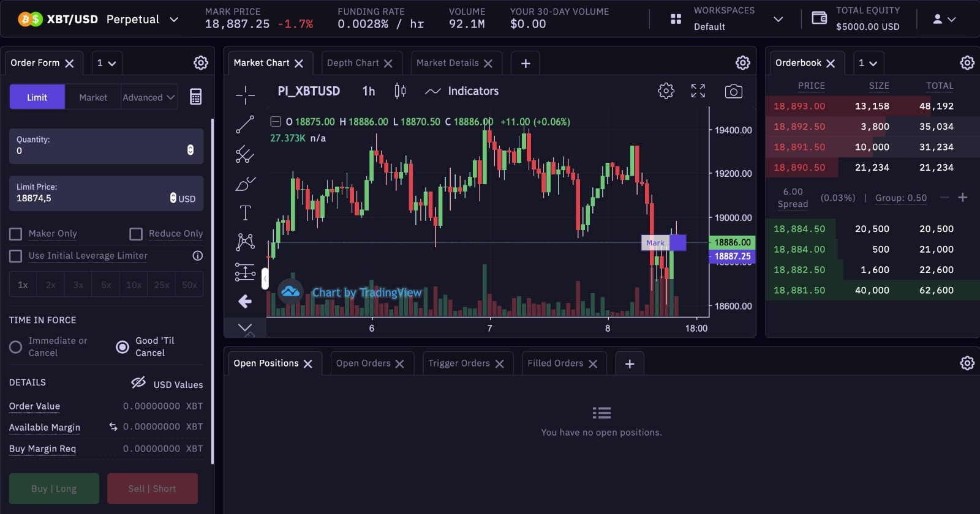Select Immediate or Cancel option
This screenshot has height=514, width=980.
16,347
